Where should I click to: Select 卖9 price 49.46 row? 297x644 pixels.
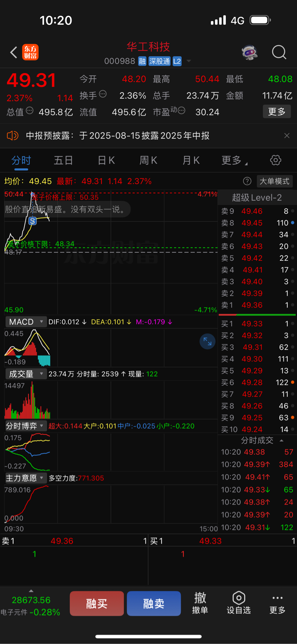[x=257, y=211]
